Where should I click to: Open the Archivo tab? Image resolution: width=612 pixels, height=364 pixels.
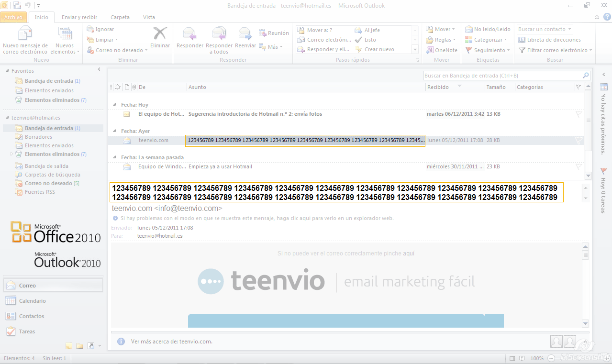[13, 17]
